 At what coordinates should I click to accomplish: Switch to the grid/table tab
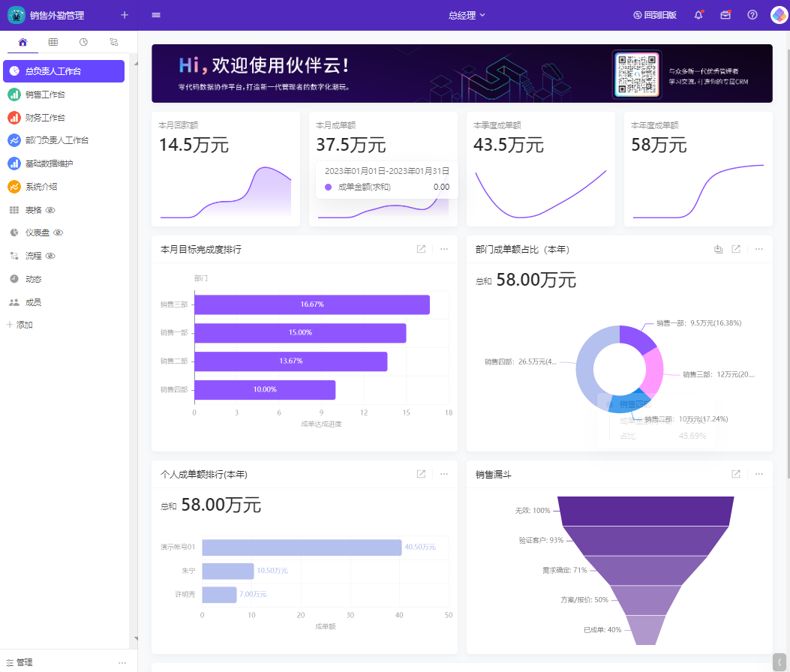[53, 42]
